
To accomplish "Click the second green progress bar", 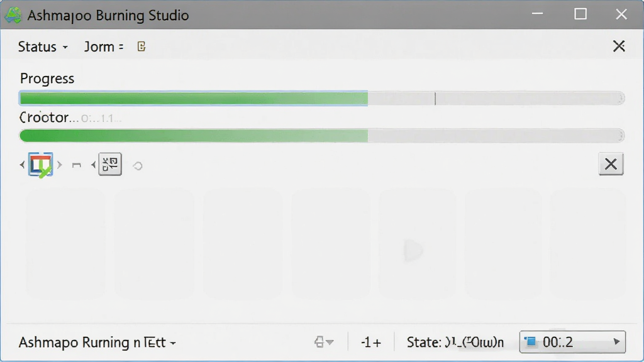I will pyautogui.click(x=321, y=136).
